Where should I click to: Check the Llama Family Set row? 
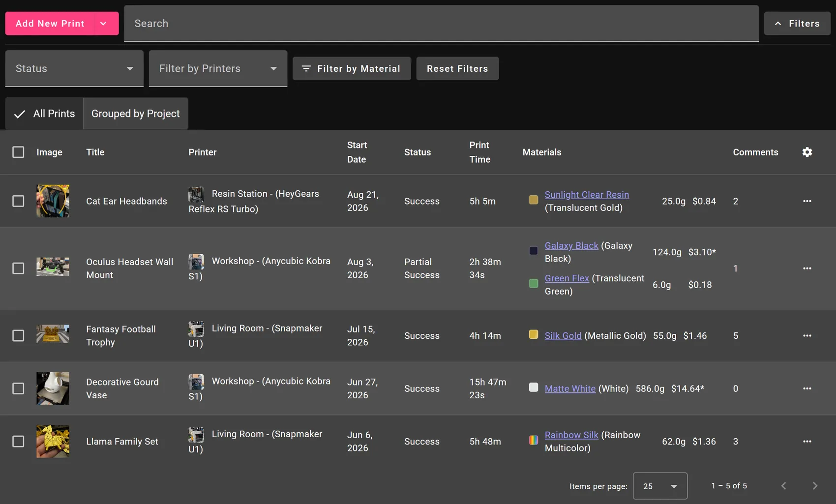click(18, 442)
